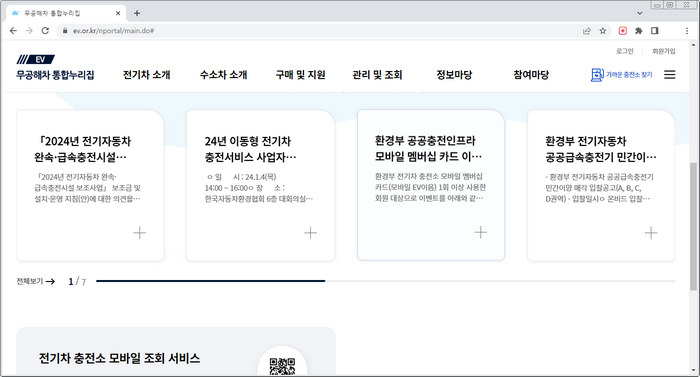Click the 전기차 충전소 모바일 조회 서비스 heading

[x=119, y=358]
